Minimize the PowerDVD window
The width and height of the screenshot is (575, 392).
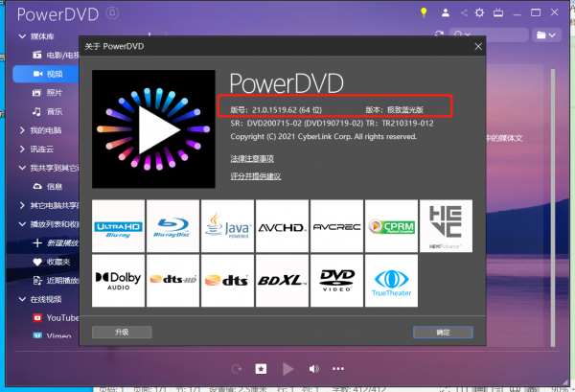pos(517,12)
